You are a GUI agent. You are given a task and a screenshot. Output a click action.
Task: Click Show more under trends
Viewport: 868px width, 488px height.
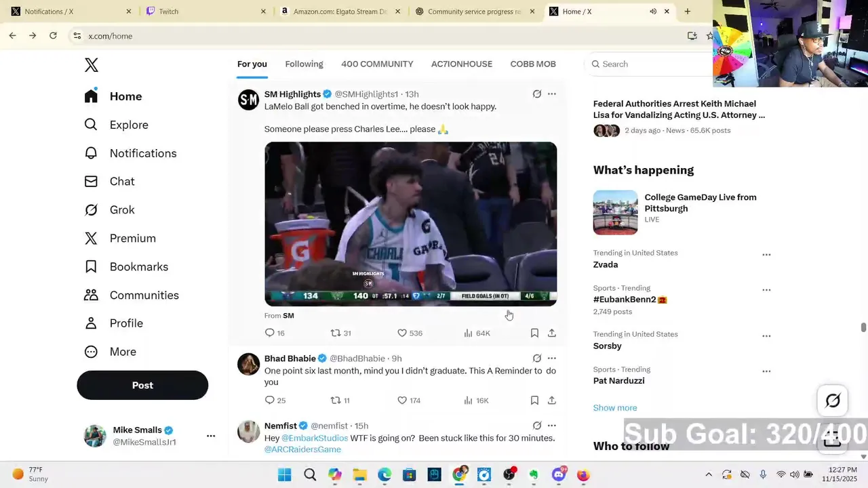pyautogui.click(x=615, y=408)
